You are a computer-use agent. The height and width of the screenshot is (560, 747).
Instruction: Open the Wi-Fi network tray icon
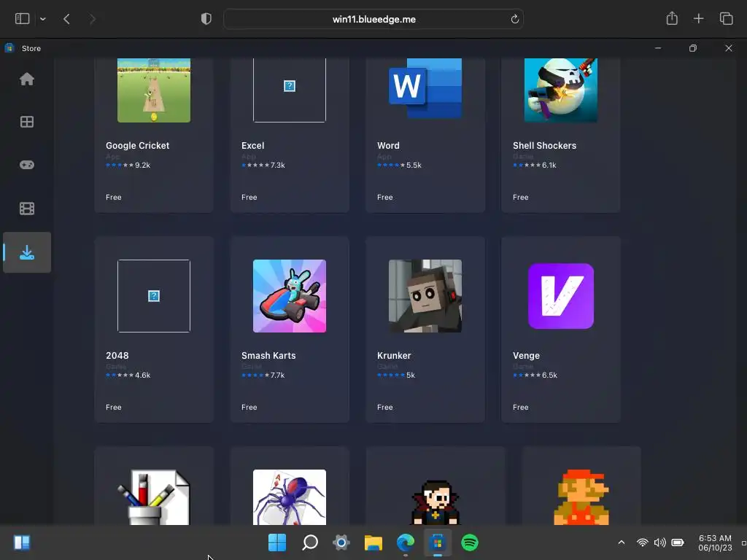[x=642, y=542]
